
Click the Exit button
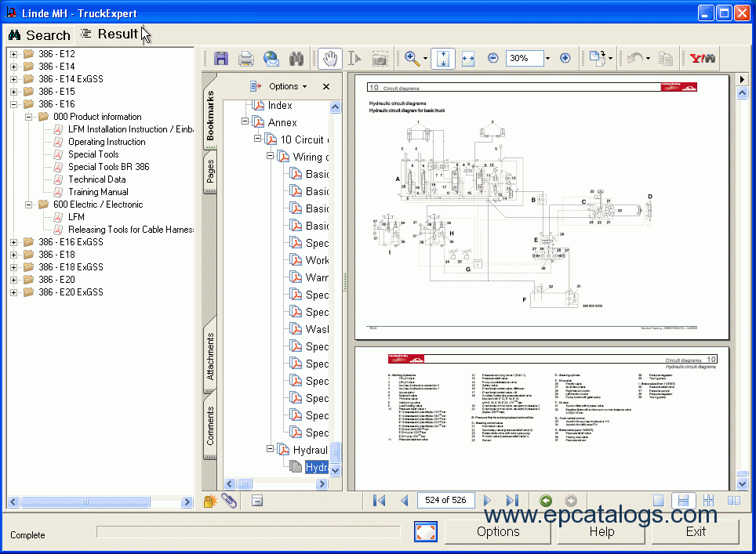coord(696,532)
